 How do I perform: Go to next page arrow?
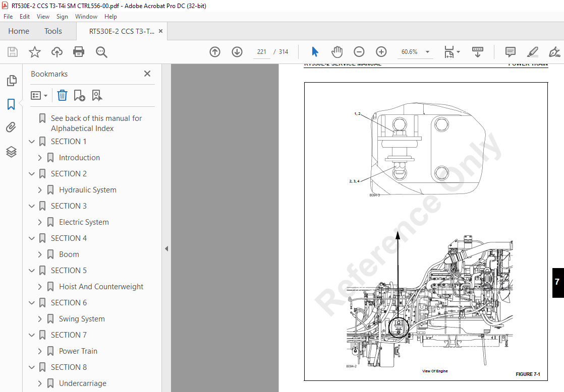tap(237, 52)
